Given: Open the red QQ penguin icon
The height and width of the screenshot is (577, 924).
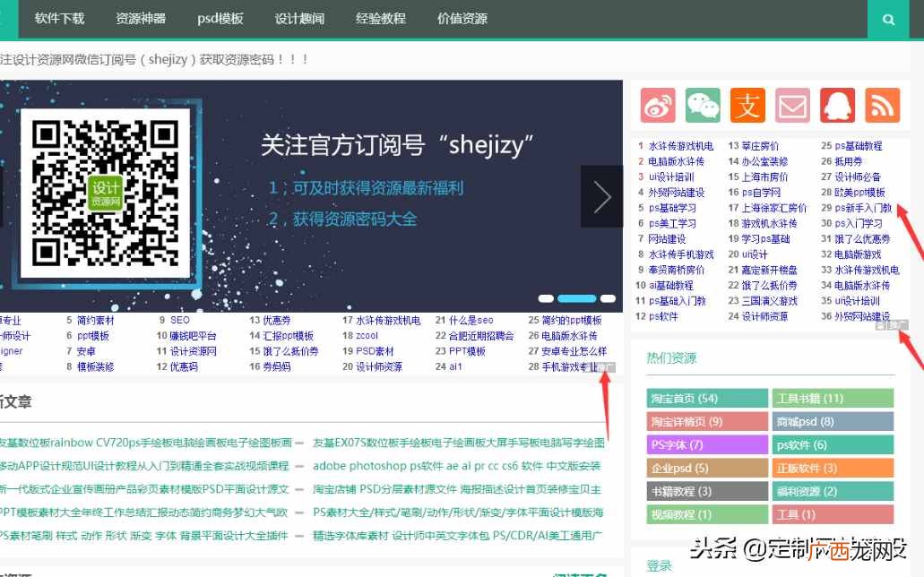Looking at the screenshot, I should pyautogui.click(x=837, y=105).
